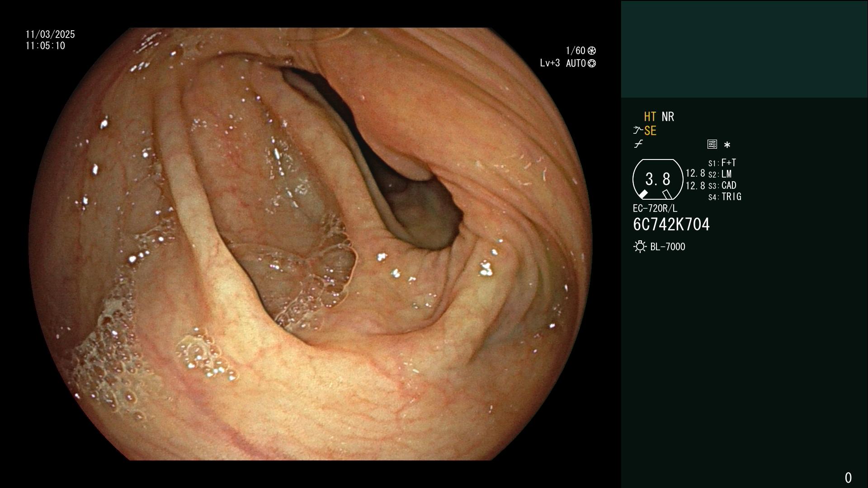This screenshot has width=868, height=488.
Task: Click the light source lamp icon
Action: coord(640,247)
